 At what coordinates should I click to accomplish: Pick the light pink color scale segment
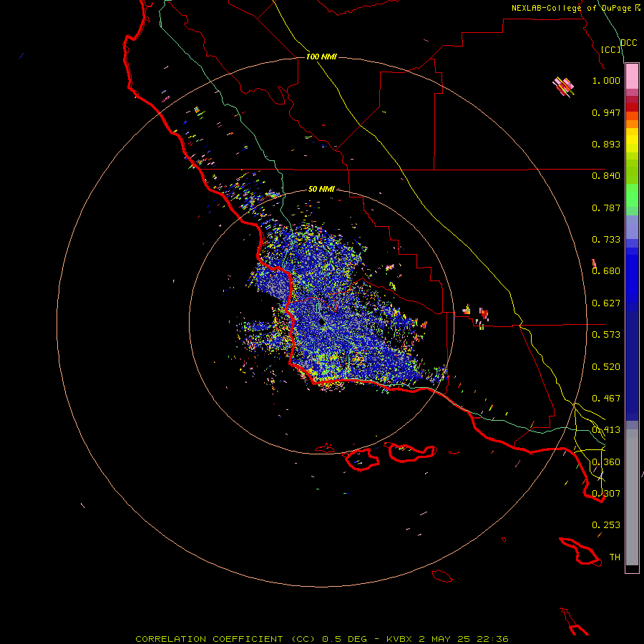click(x=632, y=76)
